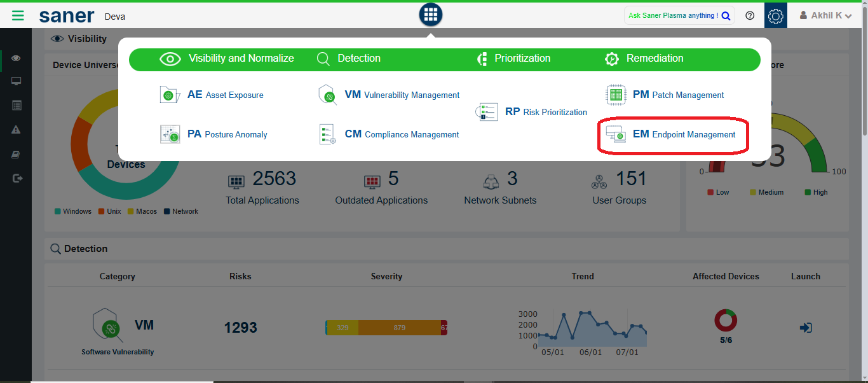Image resolution: width=868 pixels, height=383 pixels.
Task: Toggle the Windows legend entry
Action: (73, 211)
